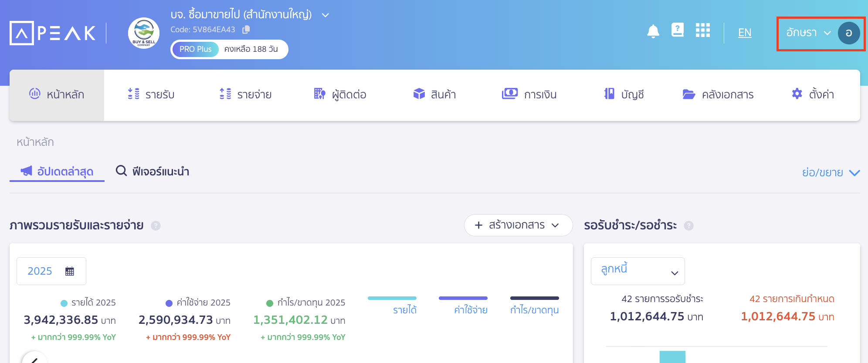Screen dimensions: 868x363
Task: Open the รายรับ menu
Action: pyautogui.click(x=151, y=94)
